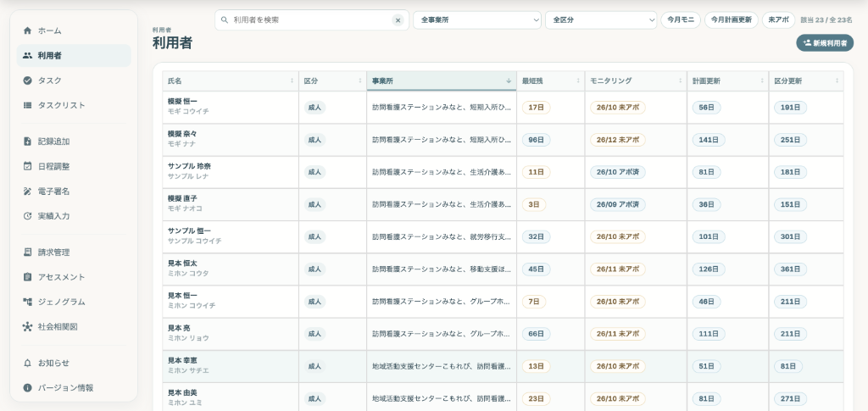The height and width of the screenshot is (411, 868).
Task: Click the list icon beside タスクリスト
Action: [27, 105]
